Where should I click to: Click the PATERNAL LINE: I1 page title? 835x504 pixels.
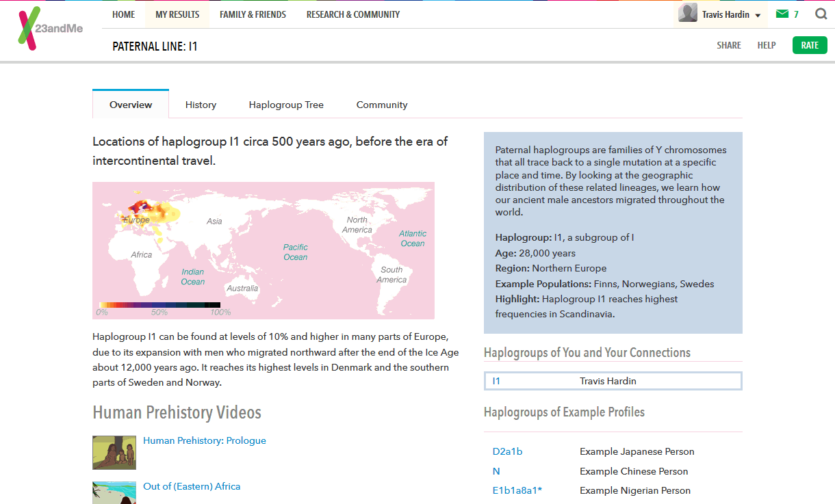[155, 47]
